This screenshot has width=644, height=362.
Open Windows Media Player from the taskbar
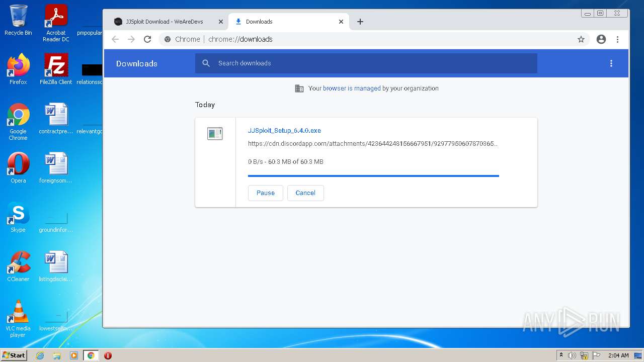(x=74, y=355)
